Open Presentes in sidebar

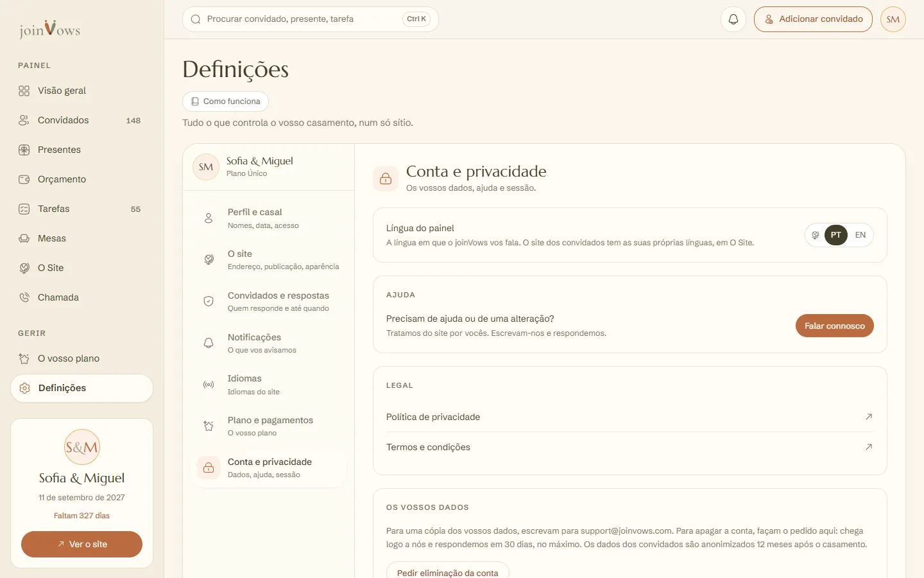[81, 150]
